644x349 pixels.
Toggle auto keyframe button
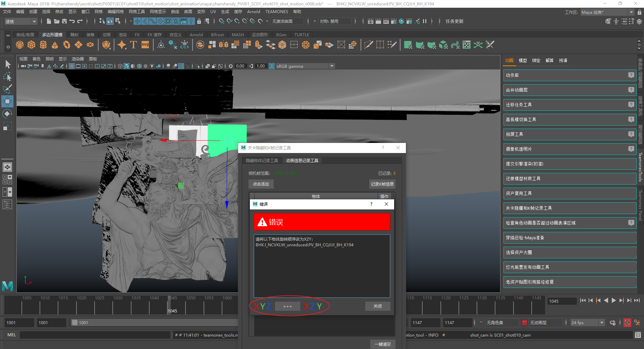coord(627,323)
